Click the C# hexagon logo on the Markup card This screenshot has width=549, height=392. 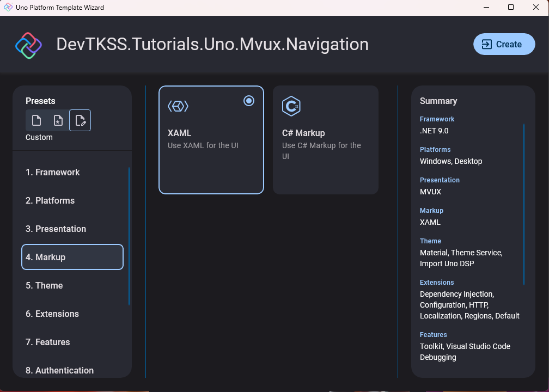tap(291, 106)
